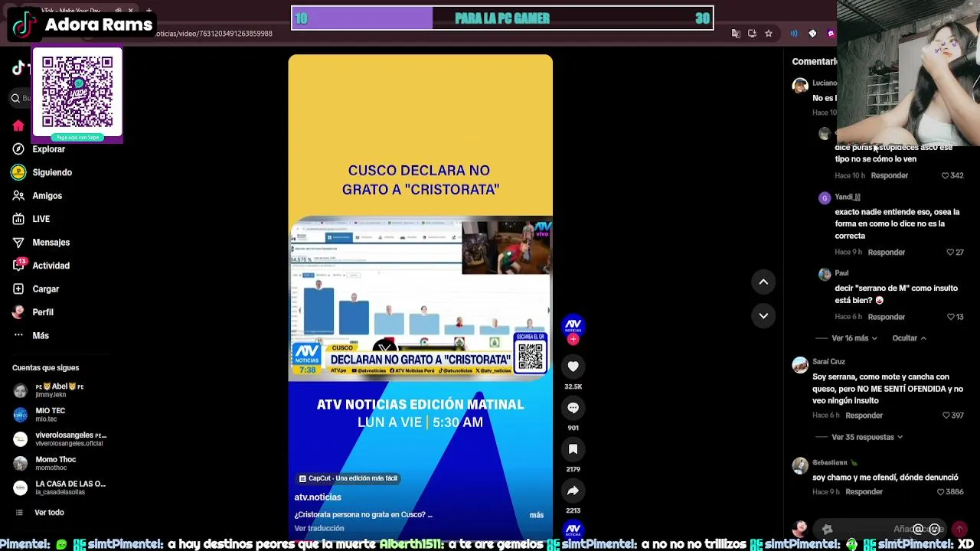The width and height of the screenshot is (980, 551).
Task: Go to previous video with up arrow
Action: (x=763, y=282)
